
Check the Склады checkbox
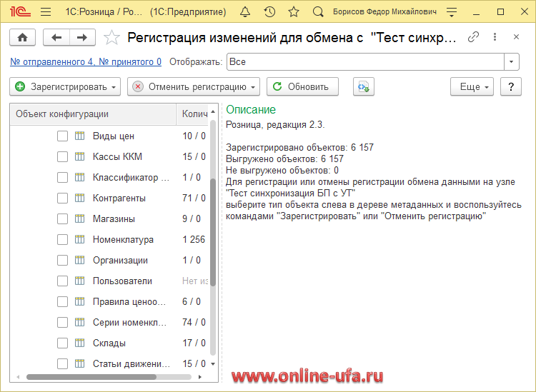click(x=62, y=343)
